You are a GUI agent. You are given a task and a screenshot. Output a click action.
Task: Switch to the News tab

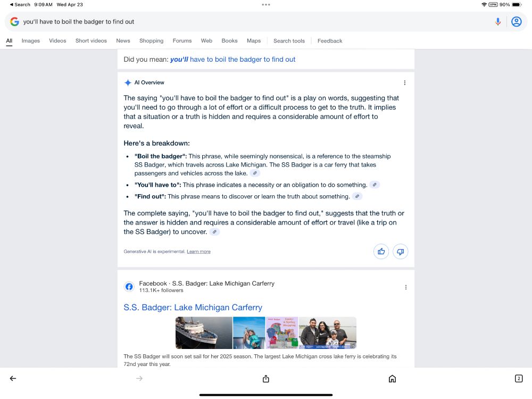123,41
